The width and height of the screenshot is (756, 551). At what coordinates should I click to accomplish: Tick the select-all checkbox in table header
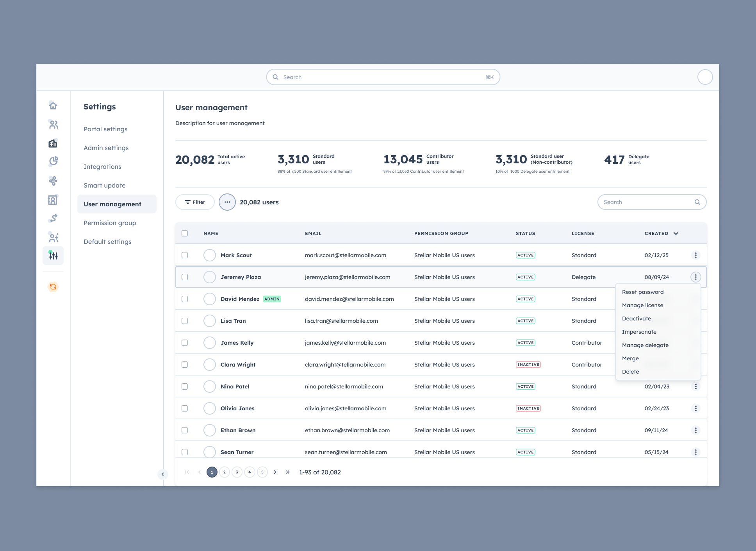(x=185, y=233)
